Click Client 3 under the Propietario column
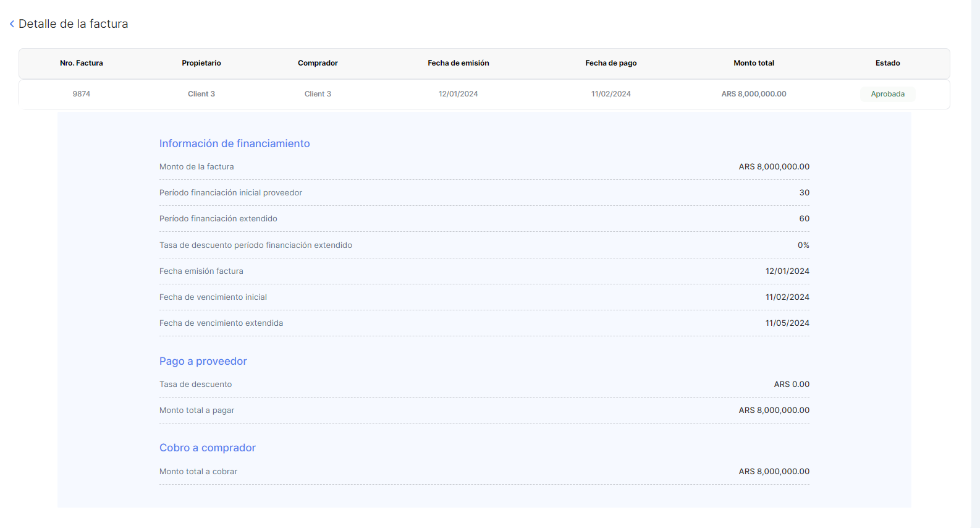 point(201,94)
